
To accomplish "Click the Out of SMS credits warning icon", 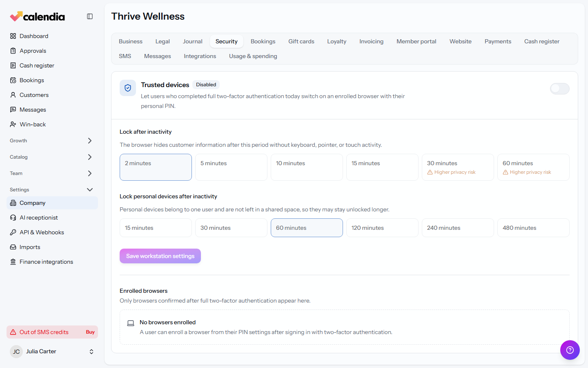I will tap(13, 332).
